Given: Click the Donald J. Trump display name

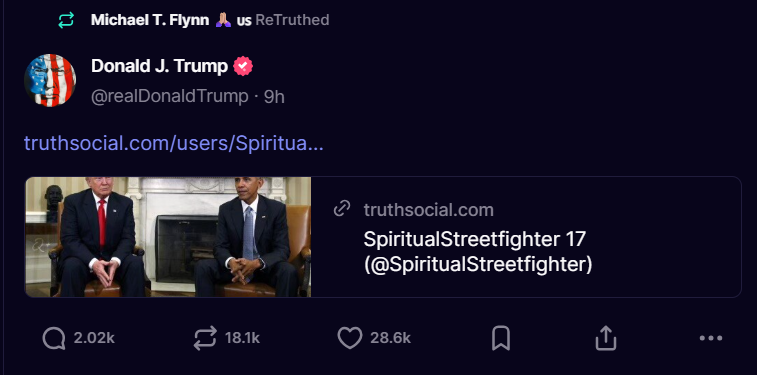Looking at the screenshot, I should [x=159, y=66].
